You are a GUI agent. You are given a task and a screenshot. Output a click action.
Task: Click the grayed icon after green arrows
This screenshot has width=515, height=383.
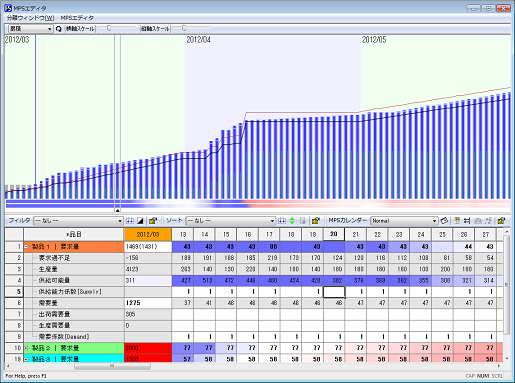point(303,221)
